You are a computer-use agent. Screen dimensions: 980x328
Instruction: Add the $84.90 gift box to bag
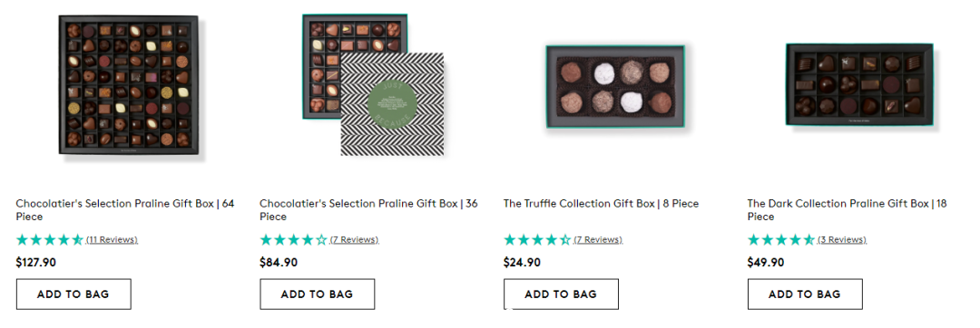[x=318, y=294]
